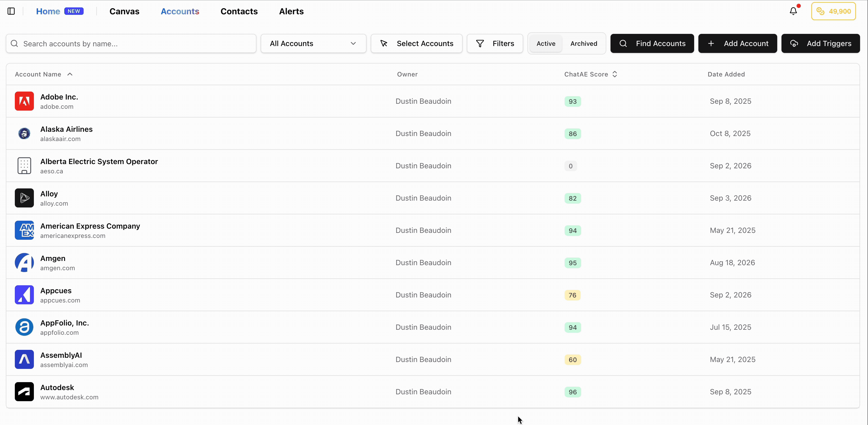Open the Accounts tab
868x425 pixels.
point(180,11)
